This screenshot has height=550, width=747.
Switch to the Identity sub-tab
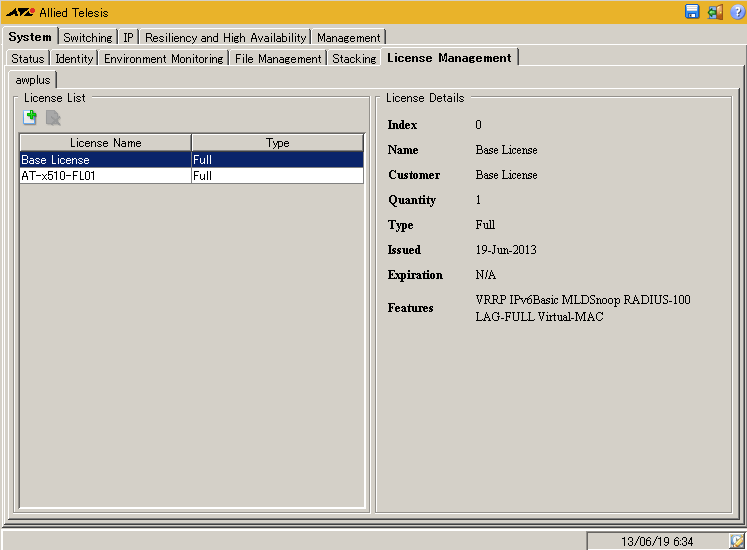74,58
